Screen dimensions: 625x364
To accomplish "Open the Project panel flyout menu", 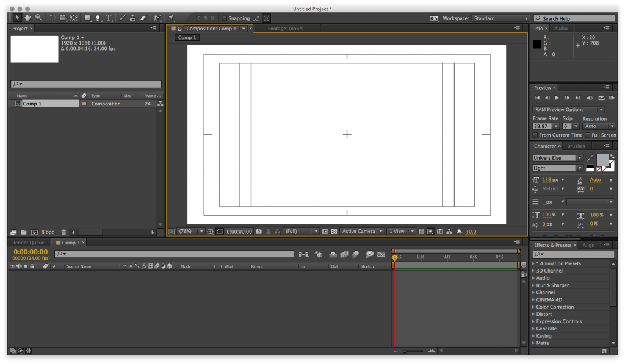I will click(x=153, y=28).
